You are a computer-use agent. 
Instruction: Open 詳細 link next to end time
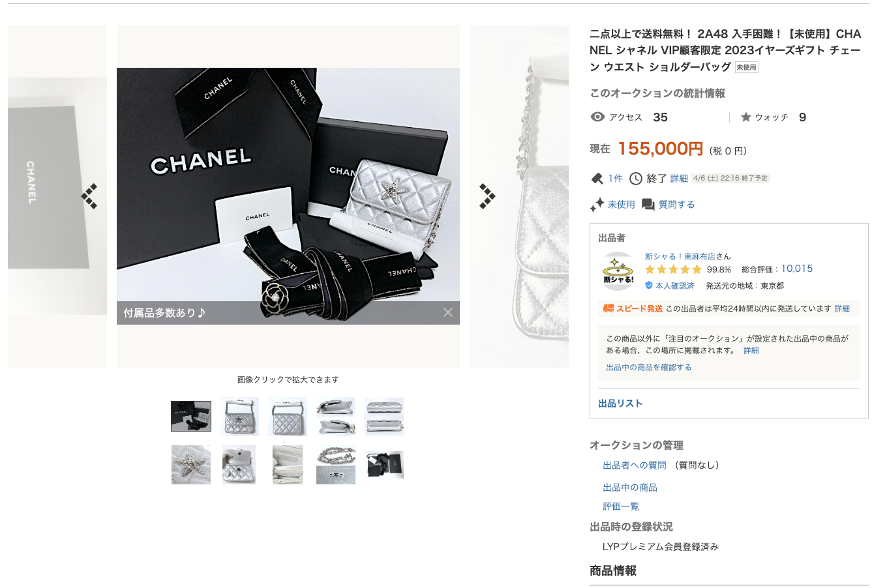point(679,179)
